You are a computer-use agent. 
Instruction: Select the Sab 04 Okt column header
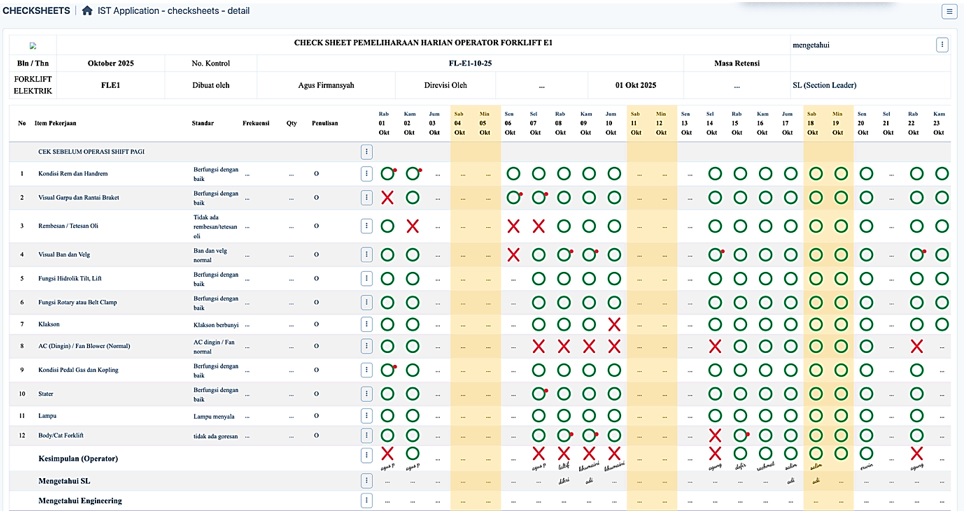[x=459, y=123]
